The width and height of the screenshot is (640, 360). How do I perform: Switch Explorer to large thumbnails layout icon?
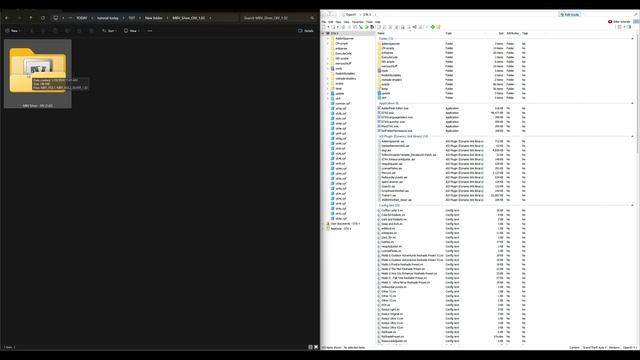pos(316,347)
